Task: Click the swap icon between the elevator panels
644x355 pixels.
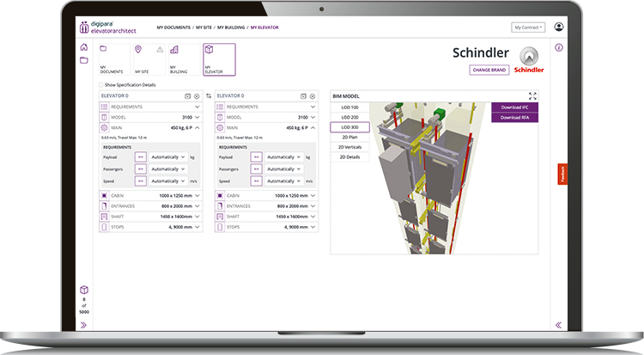Action: 209,96
